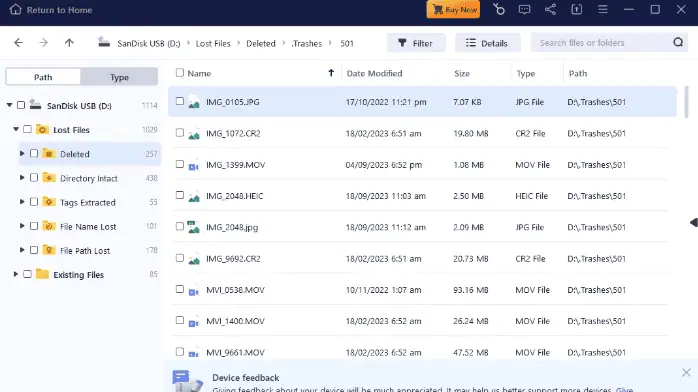
Task: Click the Deleted folder icon
Action: 49,154
